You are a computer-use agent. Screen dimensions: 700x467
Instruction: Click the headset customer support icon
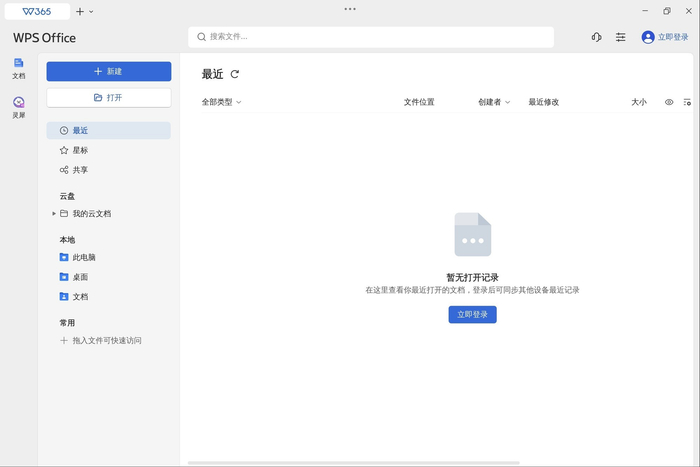click(596, 37)
